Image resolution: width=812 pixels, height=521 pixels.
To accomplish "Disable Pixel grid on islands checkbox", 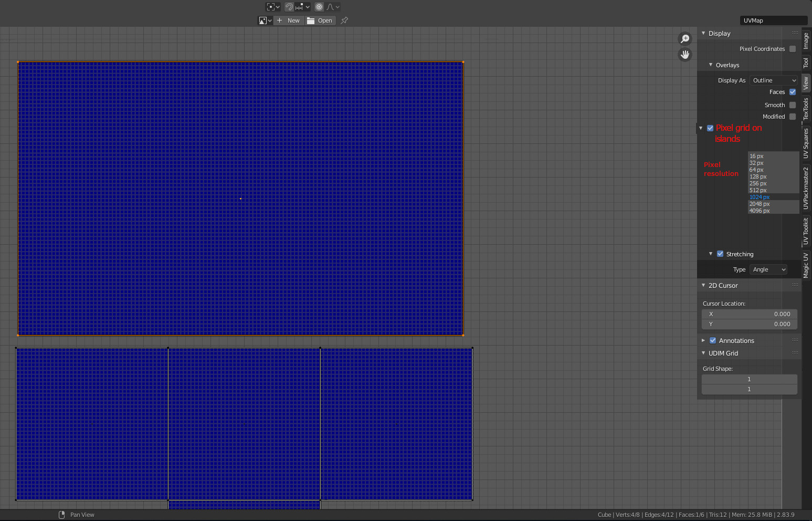I will click(710, 128).
